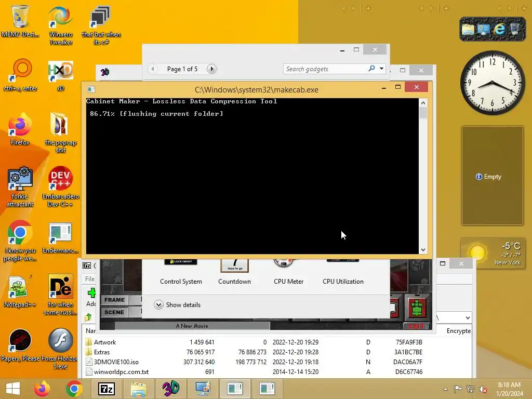Image resolution: width=532 pixels, height=399 pixels.
Task: Launch Internet Explorer from the launcher gadget
Action: point(499,30)
